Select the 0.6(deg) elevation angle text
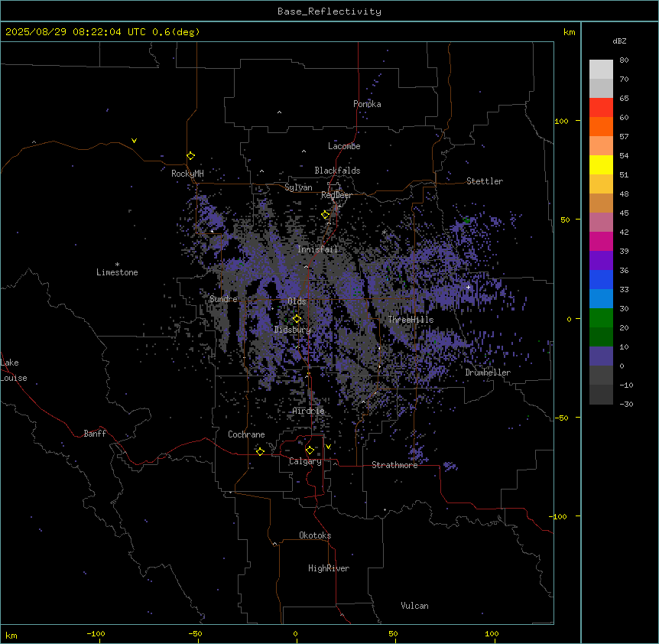Screen dimensions: 659x644 tap(176, 32)
